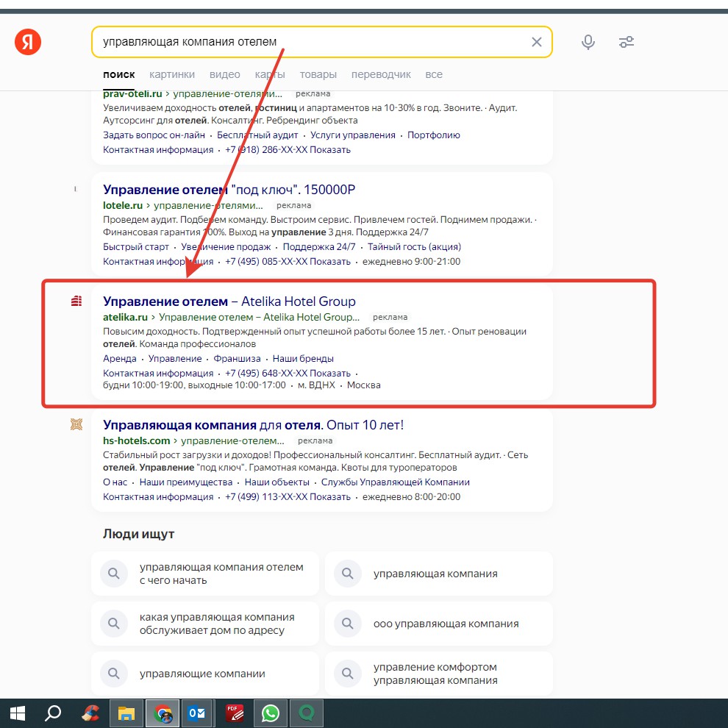Show phone +7 (499) 113 number
The width and height of the screenshot is (728, 728).
click(288, 497)
